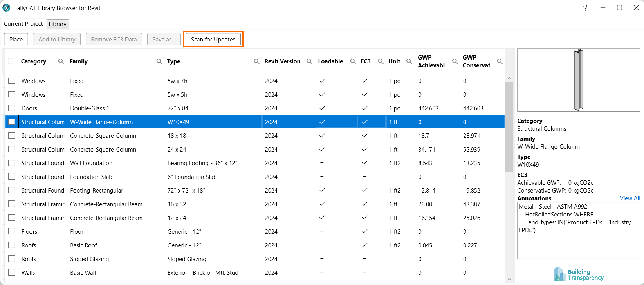Image resolution: width=644 pixels, height=285 pixels.
Task: Click the search icon in Category column
Action: [x=61, y=61]
